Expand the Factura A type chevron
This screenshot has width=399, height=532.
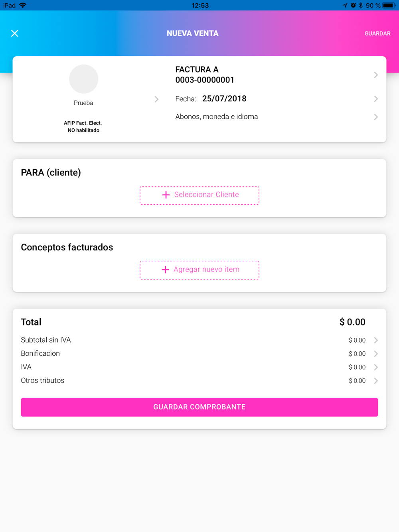pos(375,75)
